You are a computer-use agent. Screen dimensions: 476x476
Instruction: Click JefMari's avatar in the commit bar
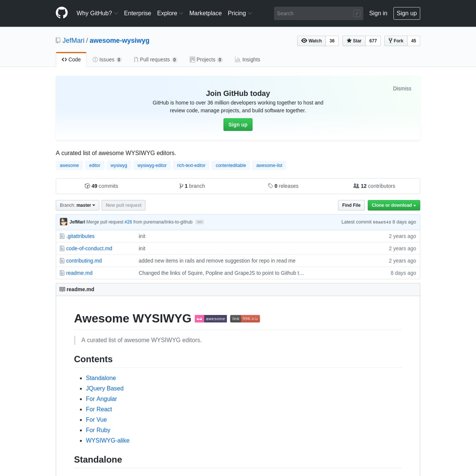click(63, 222)
